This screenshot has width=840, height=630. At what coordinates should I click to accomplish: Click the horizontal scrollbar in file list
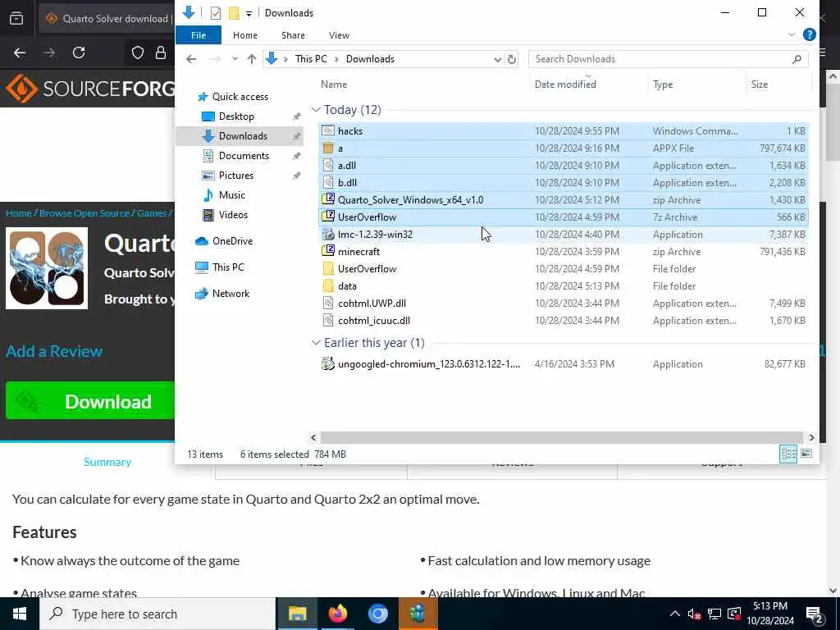click(561, 438)
